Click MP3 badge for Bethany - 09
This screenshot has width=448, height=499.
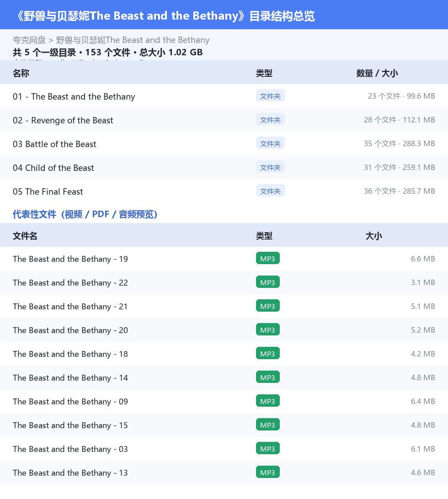268,401
